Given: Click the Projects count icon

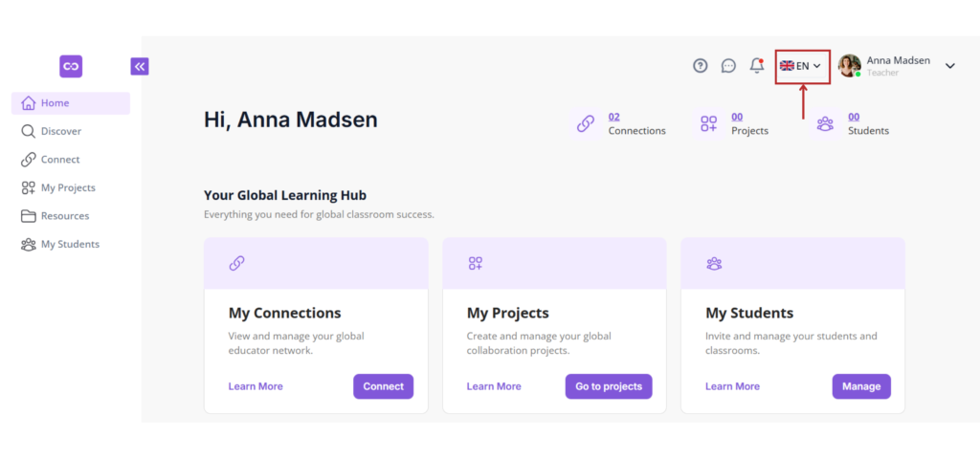Looking at the screenshot, I should [708, 123].
